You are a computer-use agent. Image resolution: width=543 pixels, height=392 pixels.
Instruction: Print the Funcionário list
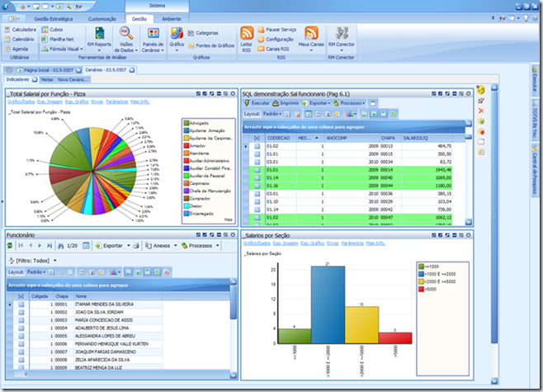tap(136, 246)
